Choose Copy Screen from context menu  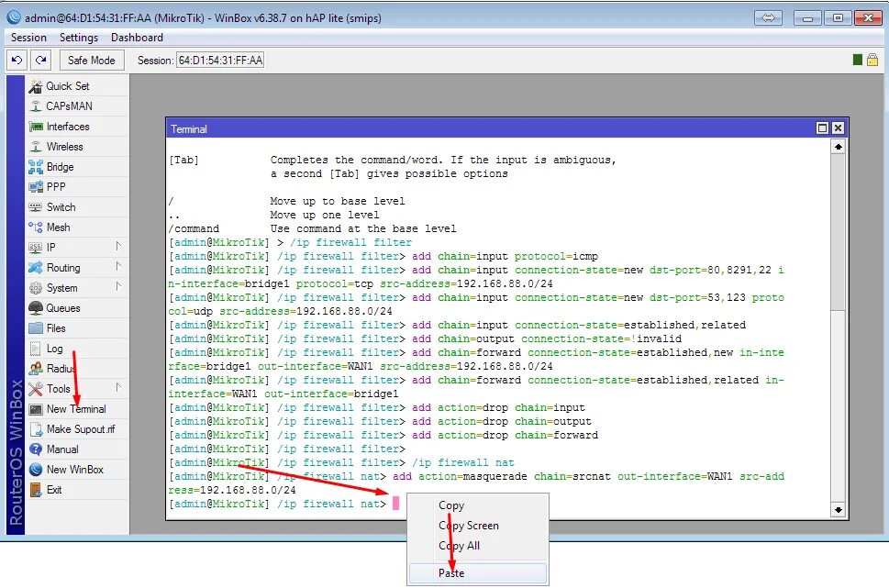477,526
